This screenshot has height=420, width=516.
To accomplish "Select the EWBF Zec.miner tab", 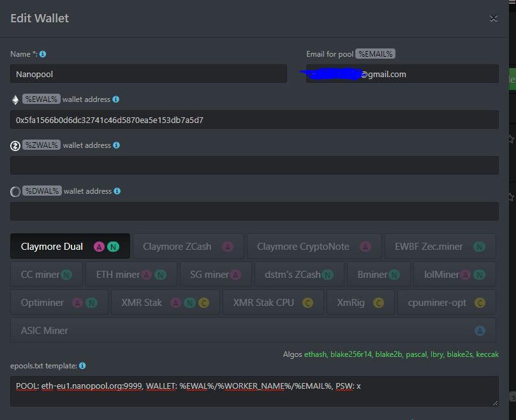I will point(440,247).
